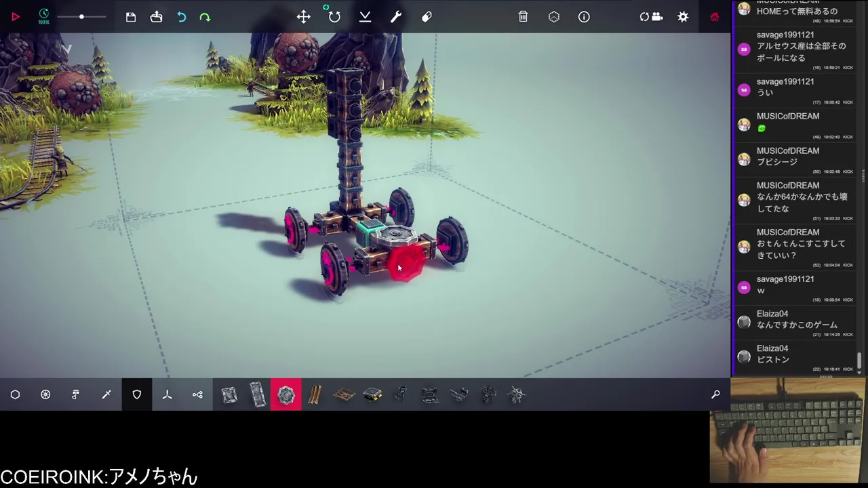Kick Elaiza04 on ピストン message
This screenshot has height=488, width=868.
click(848, 369)
